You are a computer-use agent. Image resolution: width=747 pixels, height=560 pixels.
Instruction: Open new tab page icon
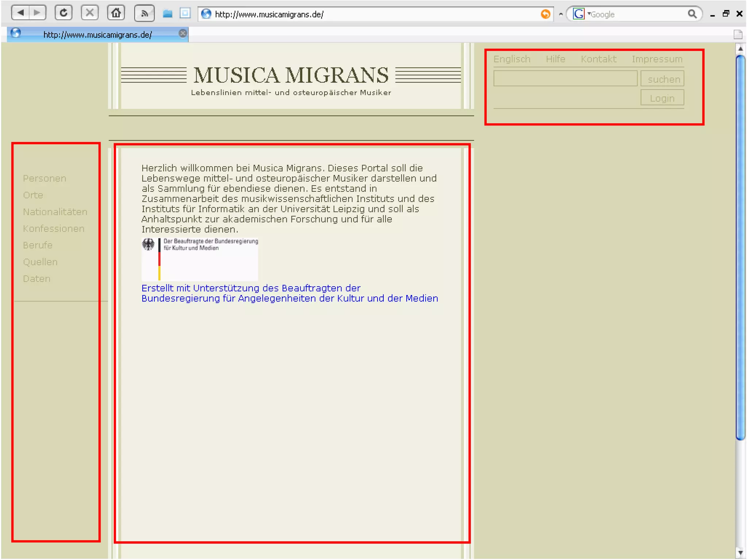tap(738, 35)
